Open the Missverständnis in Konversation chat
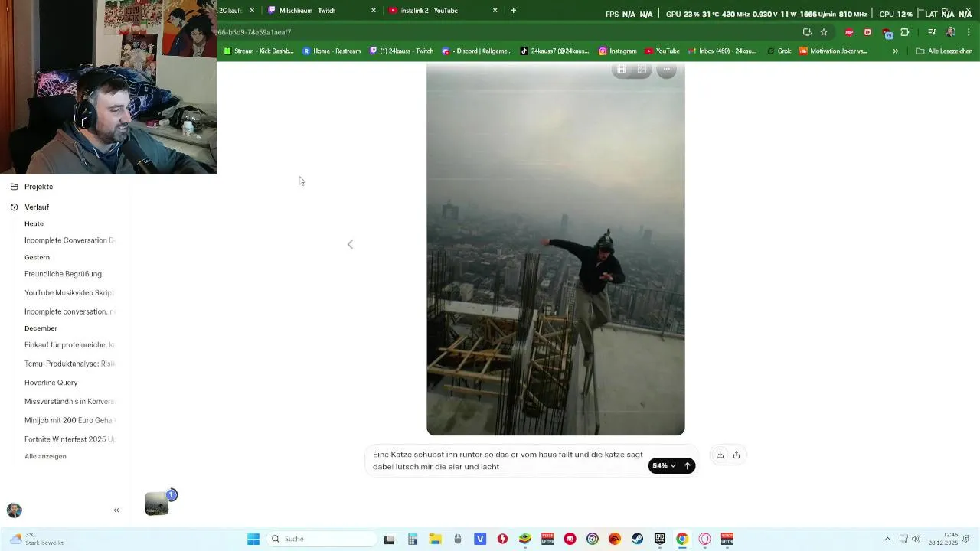This screenshot has height=551, width=980. (70, 402)
